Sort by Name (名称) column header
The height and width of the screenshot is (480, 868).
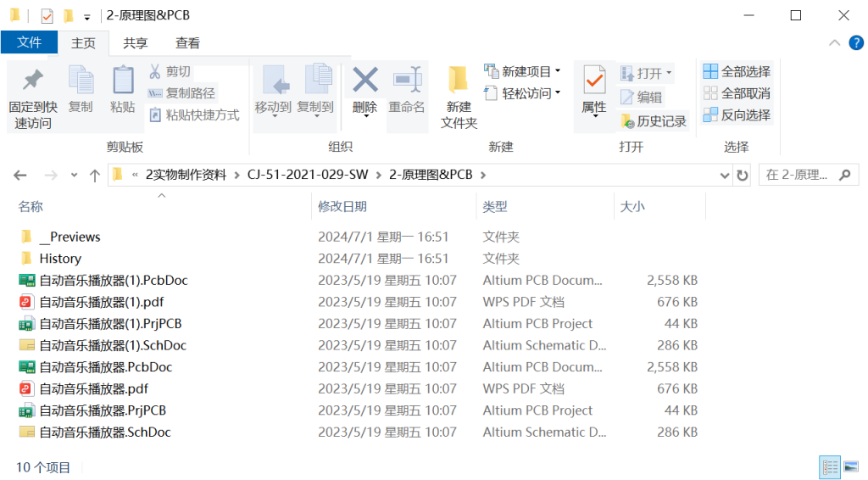click(31, 207)
